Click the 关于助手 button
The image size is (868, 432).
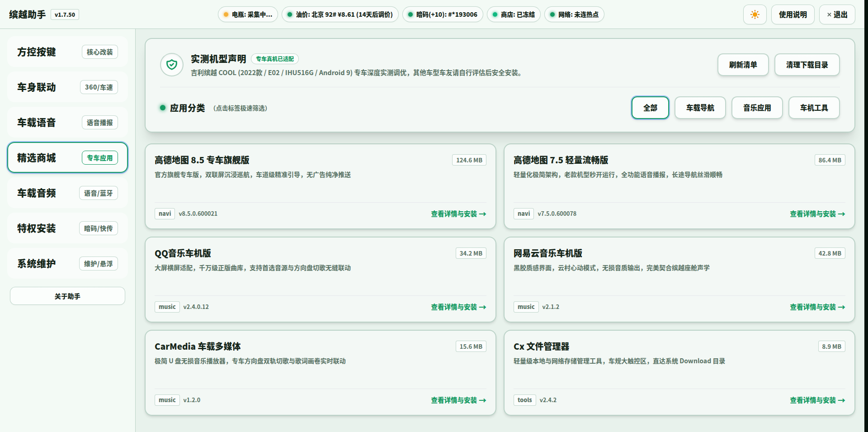(67, 296)
